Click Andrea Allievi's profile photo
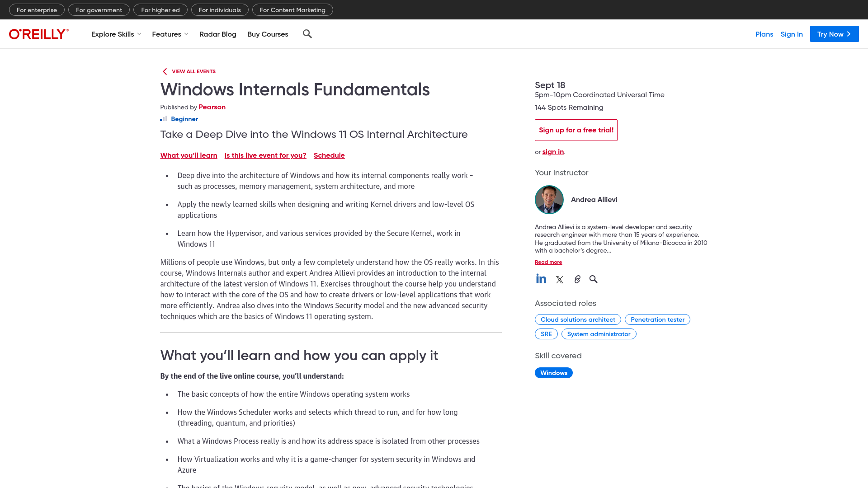868x488 pixels. pyautogui.click(x=549, y=200)
